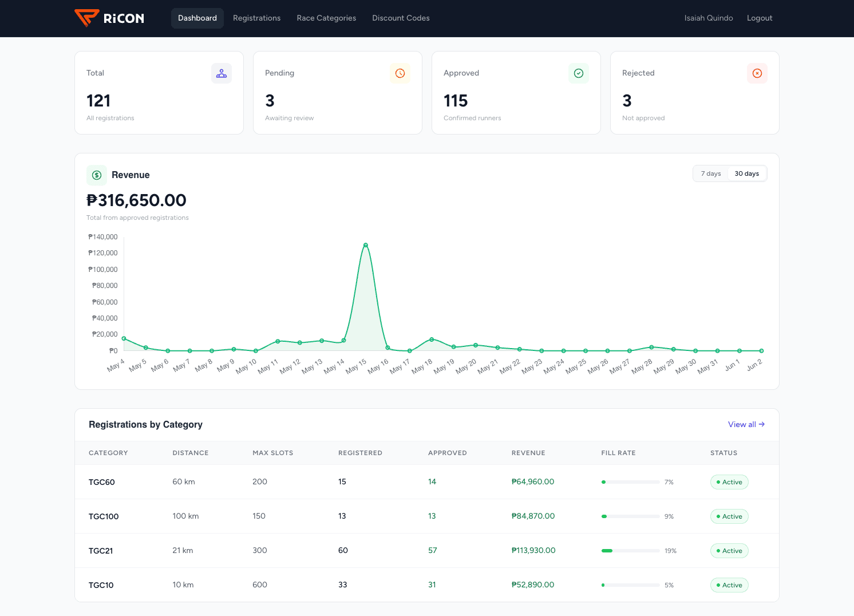This screenshot has width=854, height=616.
Task: Click the Approved checkmark icon
Action: tap(579, 73)
